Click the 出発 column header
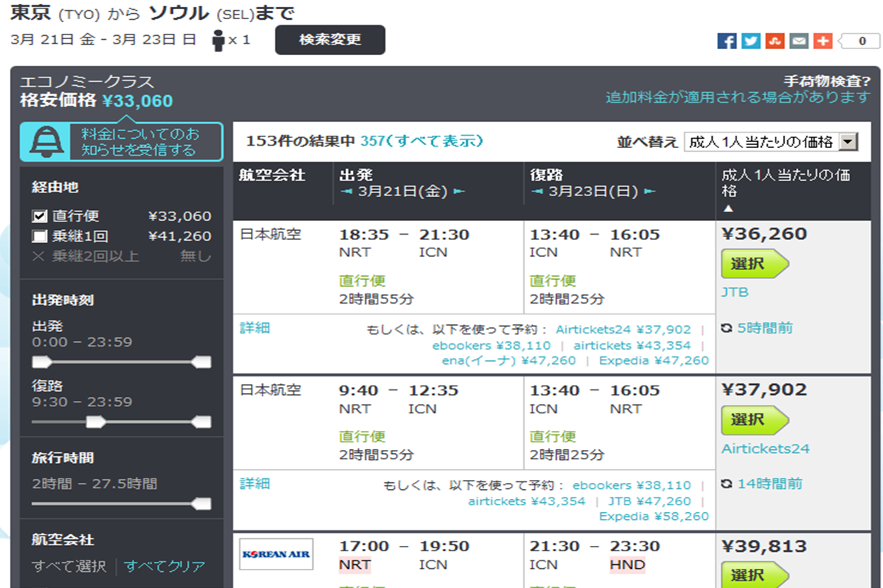The width and height of the screenshot is (883, 588). [356, 176]
